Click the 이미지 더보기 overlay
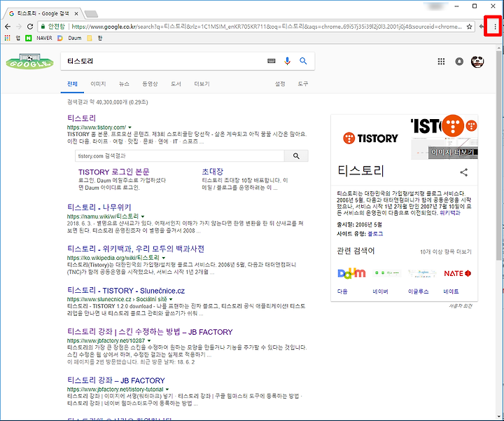Screen dimensions: 504x421 tap(453, 152)
